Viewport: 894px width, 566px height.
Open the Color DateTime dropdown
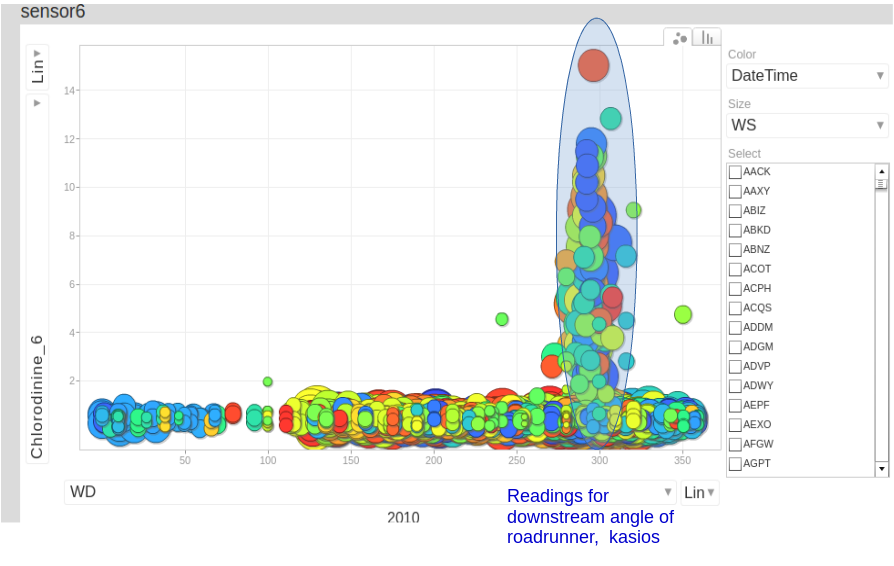tap(807, 76)
